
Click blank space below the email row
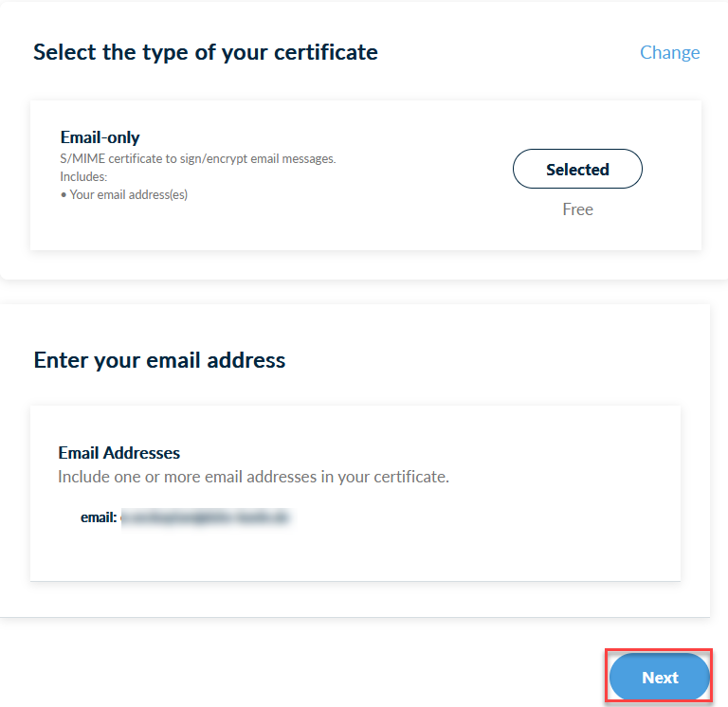coord(355,554)
